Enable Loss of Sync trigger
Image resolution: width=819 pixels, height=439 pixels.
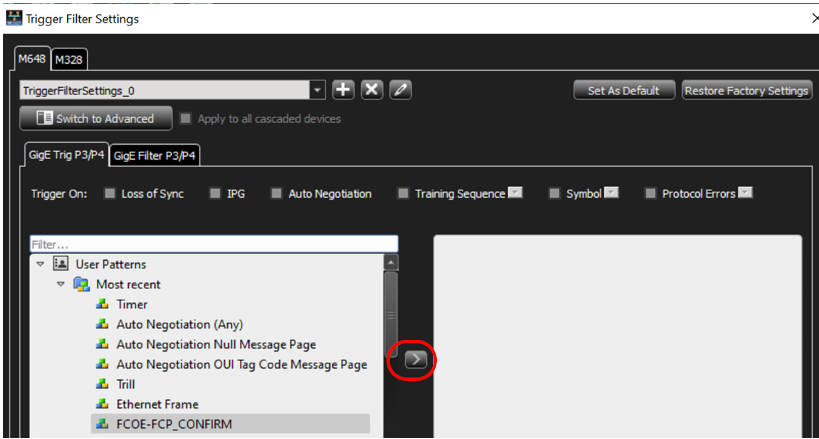109,193
